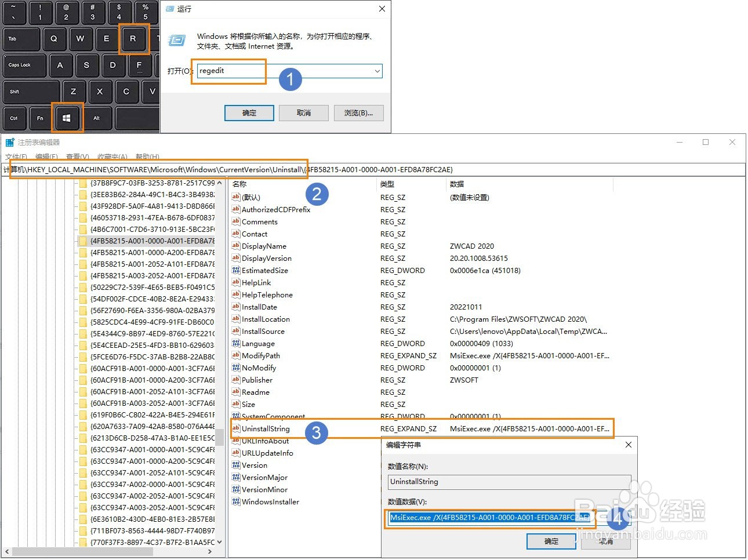Click the binary icon beside VersionMajor
This screenshot has width=748, height=560.
[x=235, y=477]
